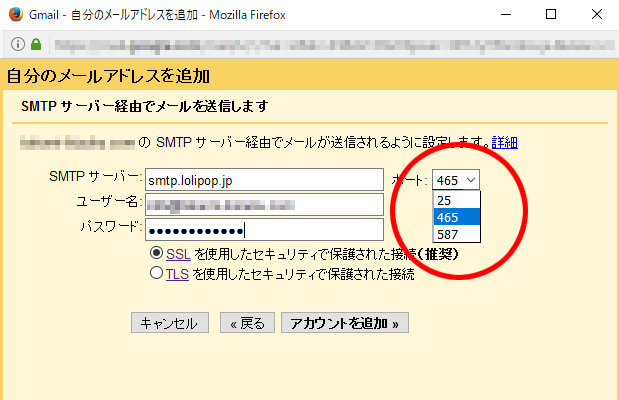Click the アカウントを追加 » button

345,323
